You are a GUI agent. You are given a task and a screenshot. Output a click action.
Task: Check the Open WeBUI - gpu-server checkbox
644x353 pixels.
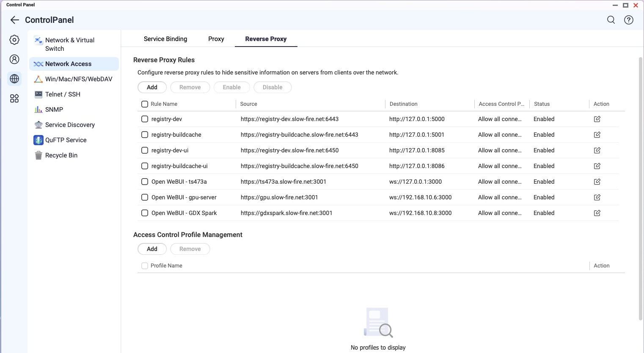click(x=145, y=197)
